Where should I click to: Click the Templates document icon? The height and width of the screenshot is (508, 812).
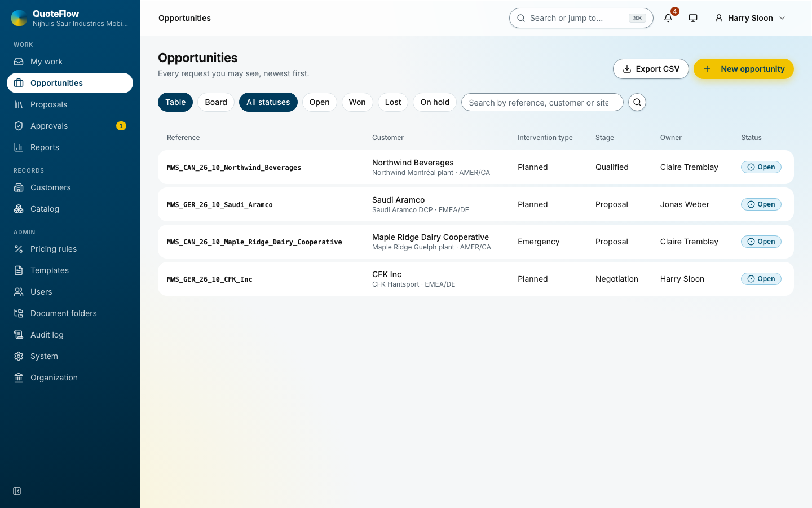(19, 270)
